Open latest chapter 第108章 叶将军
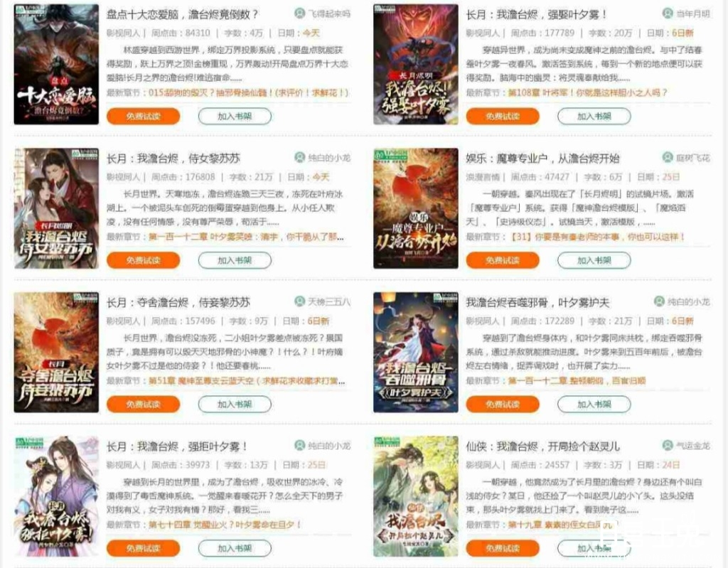728x568 pixels. point(587,92)
